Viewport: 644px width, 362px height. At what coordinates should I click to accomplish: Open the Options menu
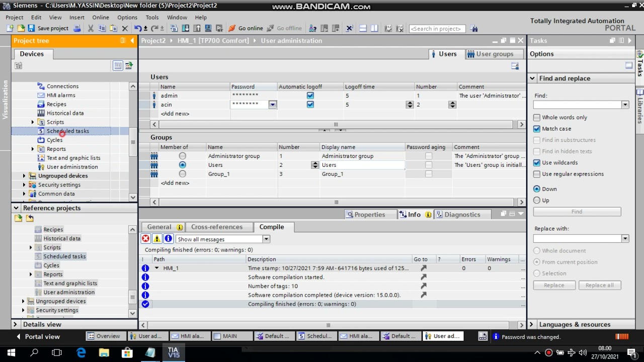pos(127,17)
